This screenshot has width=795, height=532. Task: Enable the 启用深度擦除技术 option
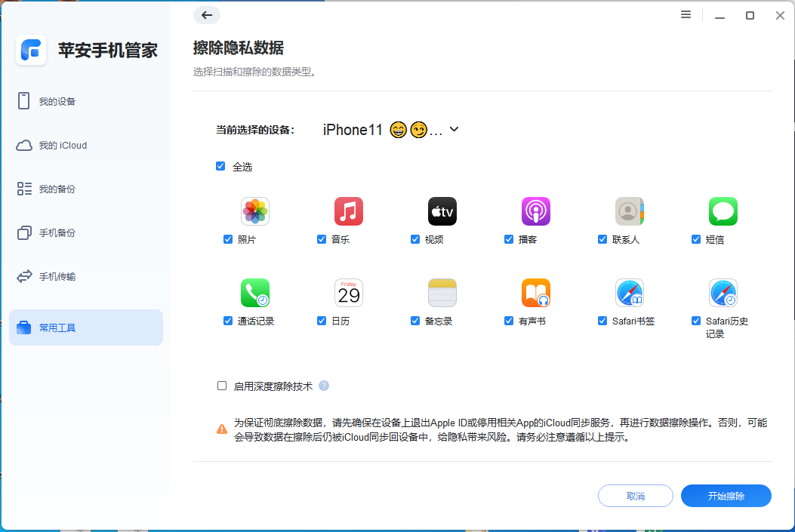221,386
